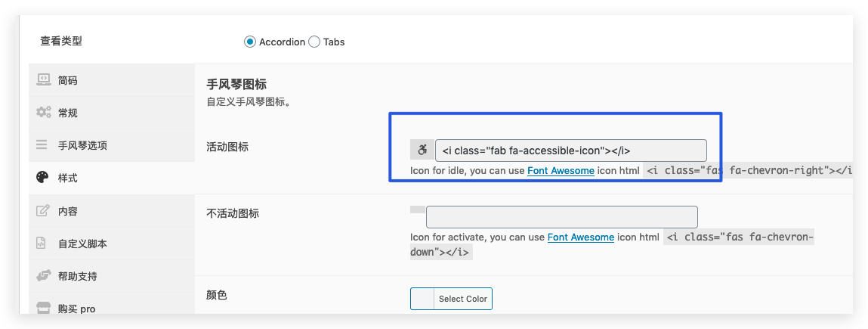Focus the 活动图标 input field
The image size is (868, 329).
tap(570, 150)
